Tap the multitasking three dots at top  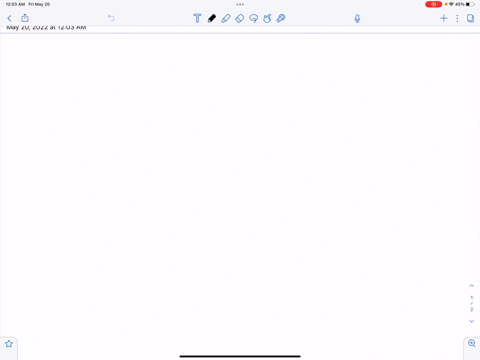pyautogui.click(x=240, y=4)
